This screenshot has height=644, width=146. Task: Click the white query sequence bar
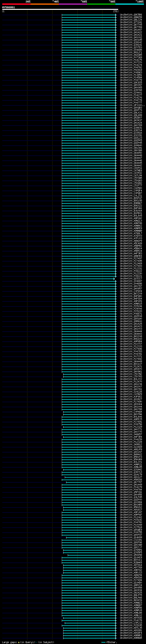pos(60,9)
